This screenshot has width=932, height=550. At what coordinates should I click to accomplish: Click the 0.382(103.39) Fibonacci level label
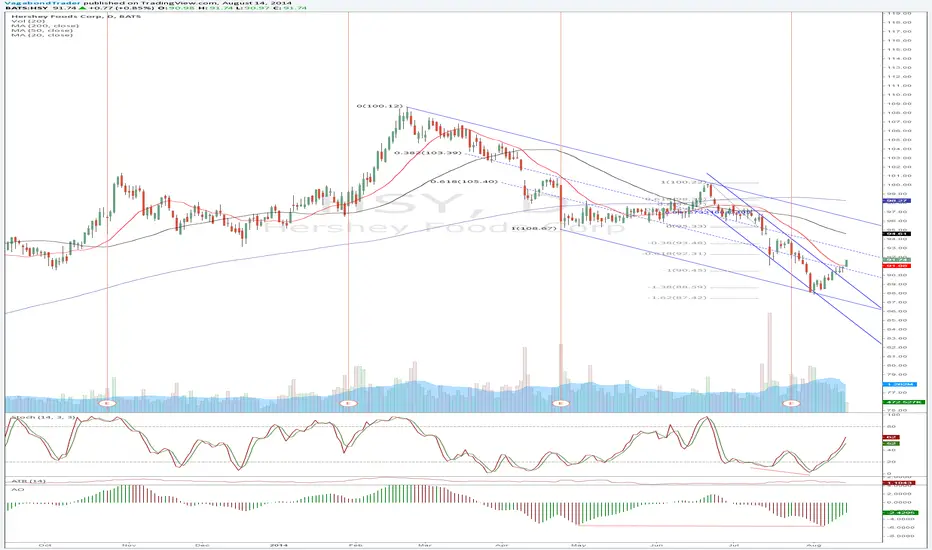[x=427, y=153]
